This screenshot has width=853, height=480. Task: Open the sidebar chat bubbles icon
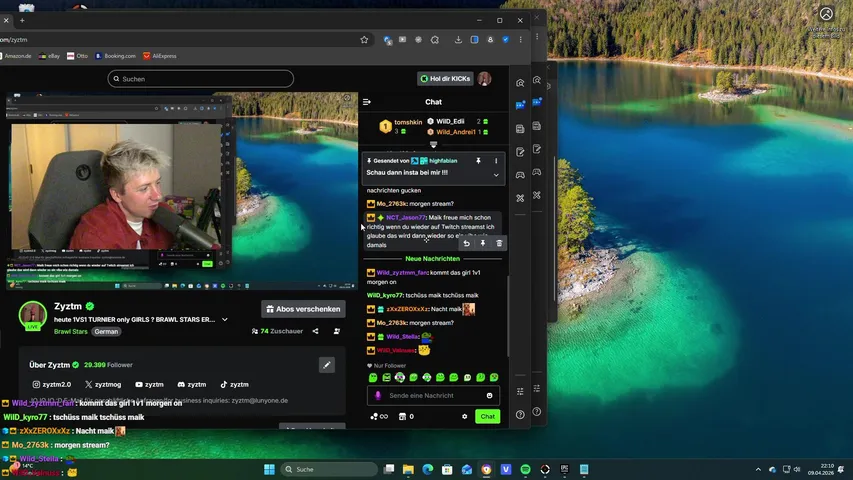pyautogui.click(x=520, y=104)
